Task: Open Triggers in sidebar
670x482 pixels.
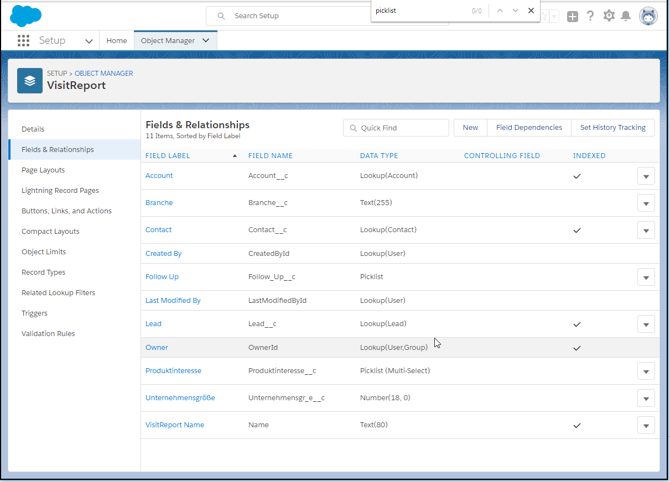Action: [x=35, y=313]
